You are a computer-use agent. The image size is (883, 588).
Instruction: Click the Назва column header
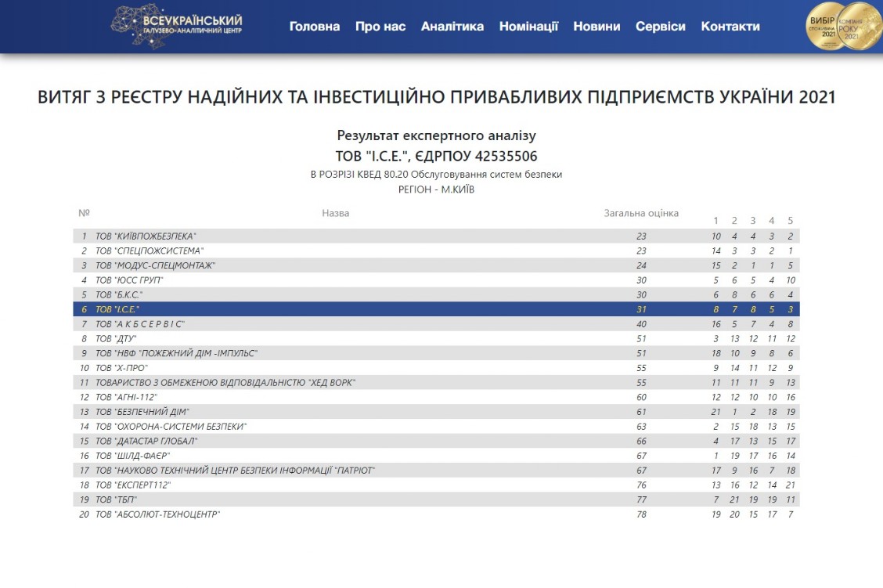[x=336, y=213]
